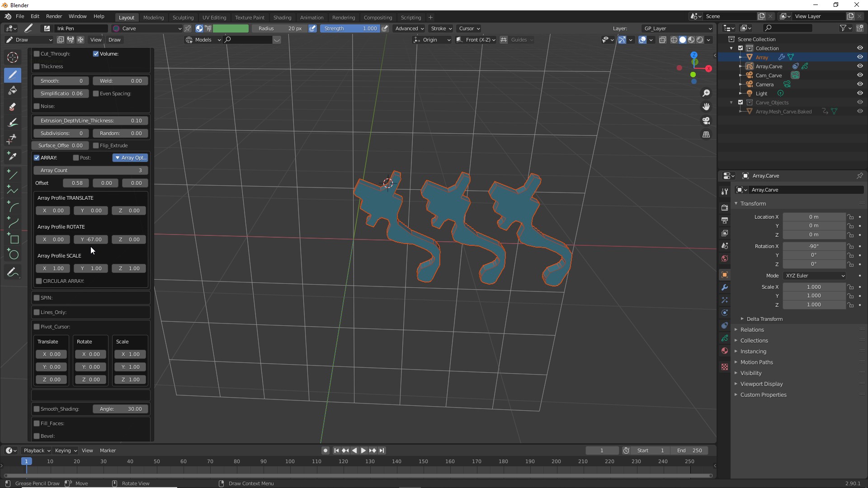
Task: Hide the Camera object in outliner
Action: click(859, 84)
